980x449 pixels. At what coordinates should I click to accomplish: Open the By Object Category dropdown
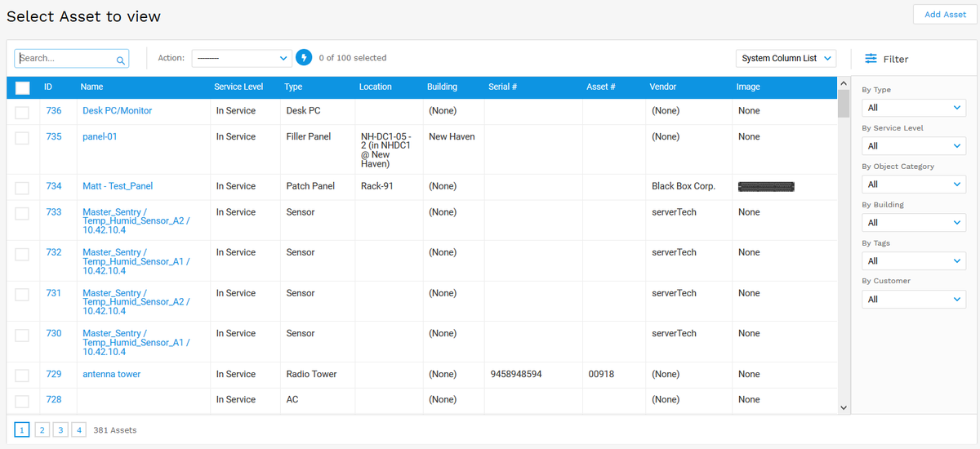914,184
